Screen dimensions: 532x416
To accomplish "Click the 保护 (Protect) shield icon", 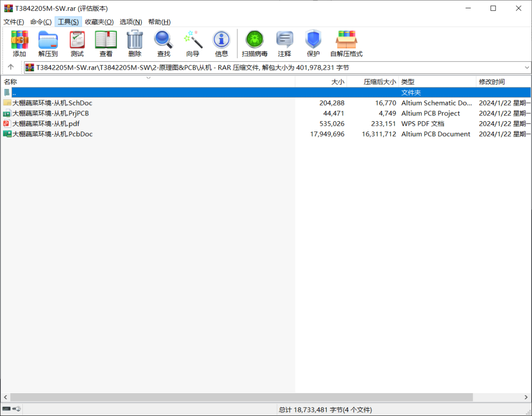I will pyautogui.click(x=313, y=43).
